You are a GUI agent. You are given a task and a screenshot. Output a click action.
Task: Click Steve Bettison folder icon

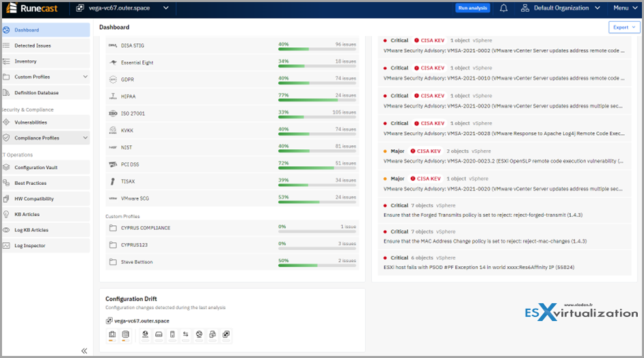tap(113, 261)
